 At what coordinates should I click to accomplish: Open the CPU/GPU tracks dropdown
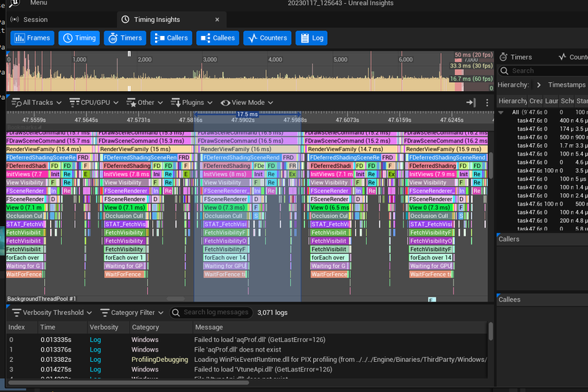(x=94, y=103)
